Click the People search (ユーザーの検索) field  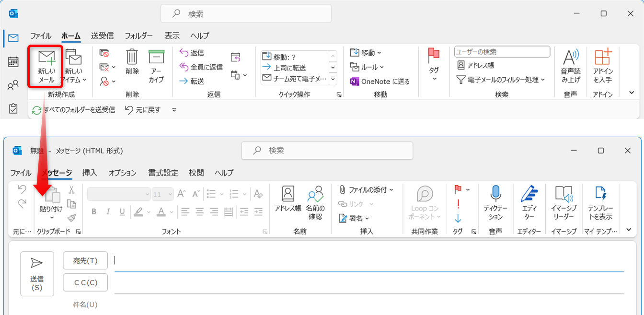tap(502, 52)
